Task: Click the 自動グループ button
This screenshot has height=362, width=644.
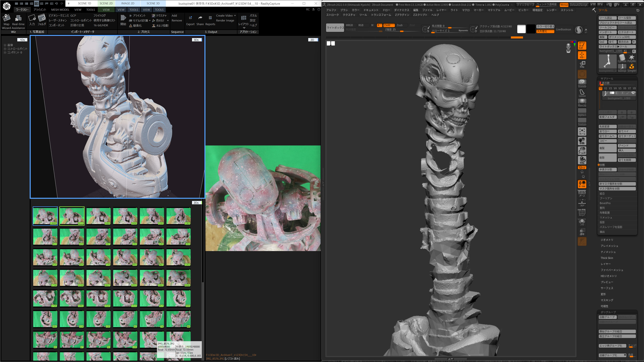Action: coord(607,317)
